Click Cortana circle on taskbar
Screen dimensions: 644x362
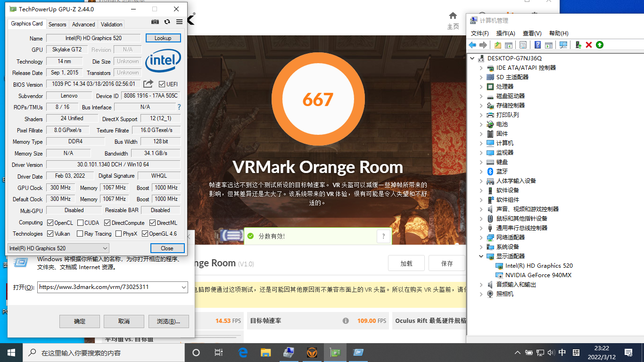196,353
